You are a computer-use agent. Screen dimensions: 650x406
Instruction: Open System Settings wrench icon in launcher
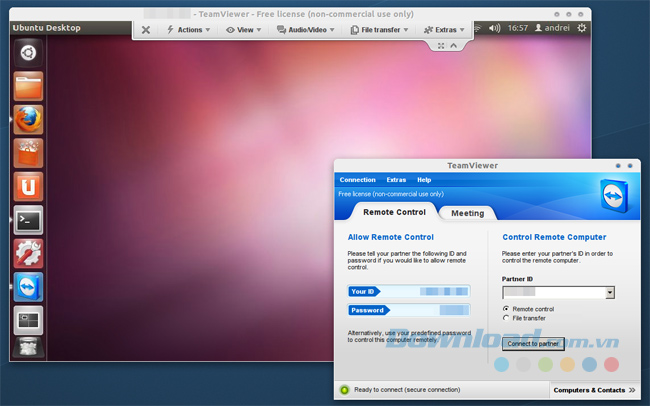[28, 253]
